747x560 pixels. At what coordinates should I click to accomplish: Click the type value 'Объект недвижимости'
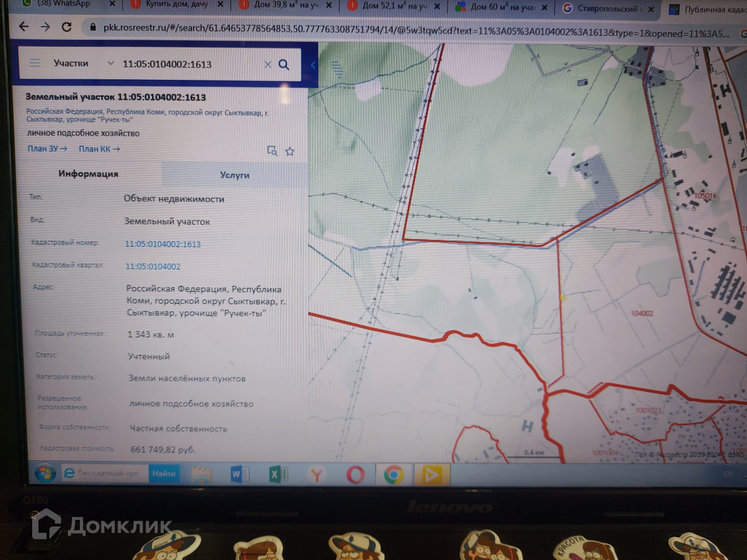coord(174,199)
